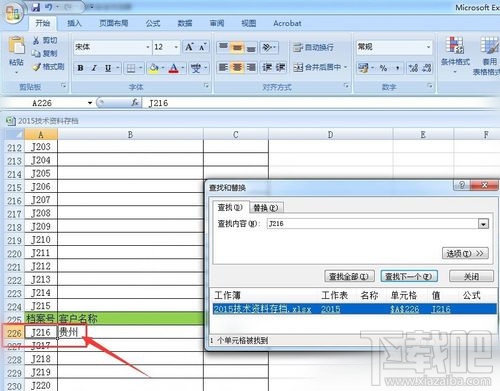Viewport: 500px width, 391px height.
Task: Increase font size with grow font icon
Action: coord(189,47)
